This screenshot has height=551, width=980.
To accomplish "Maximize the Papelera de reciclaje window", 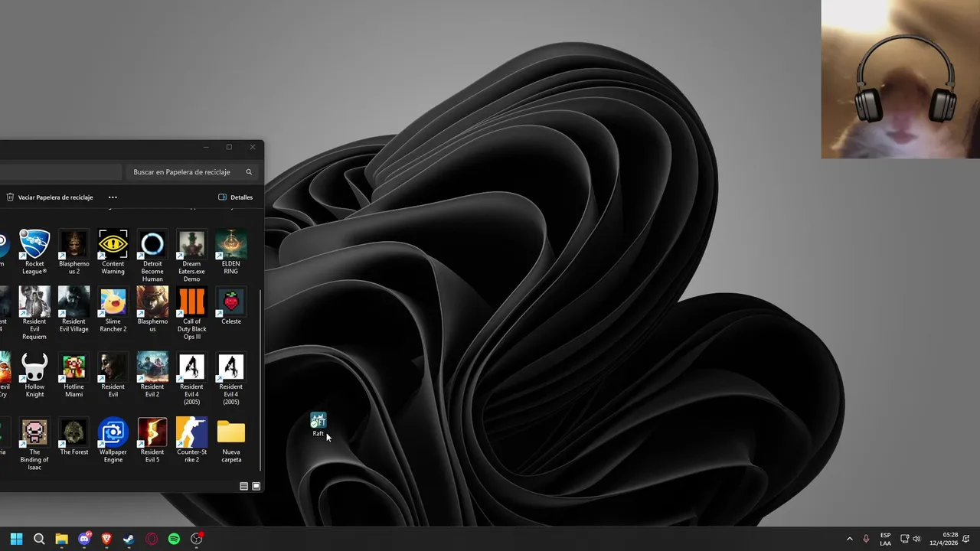I will tap(229, 147).
